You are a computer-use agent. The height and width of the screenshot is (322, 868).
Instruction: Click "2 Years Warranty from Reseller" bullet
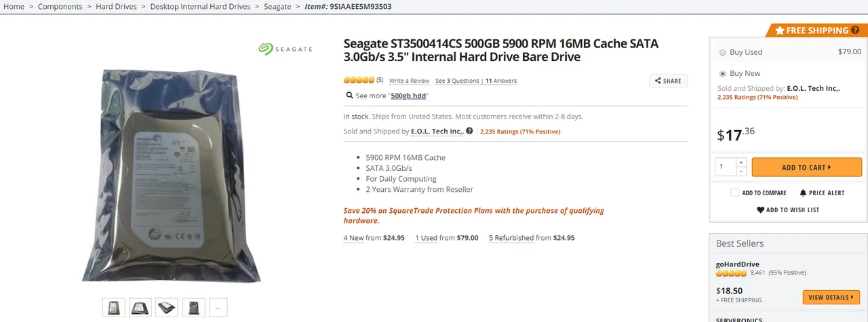pos(420,189)
